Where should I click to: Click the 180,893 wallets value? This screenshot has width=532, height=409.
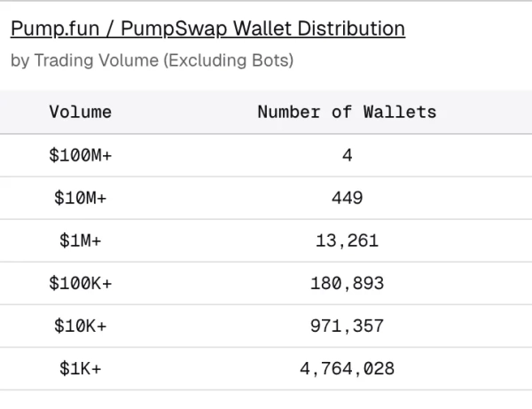point(347,284)
